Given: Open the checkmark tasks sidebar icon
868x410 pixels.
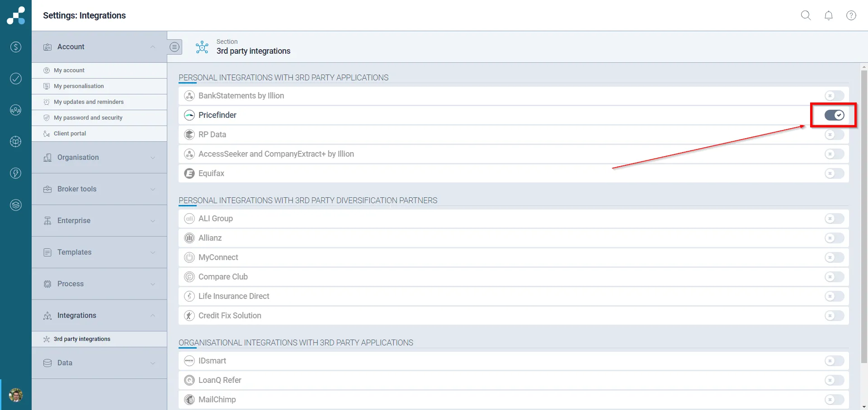Looking at the screenshot, I should [x=16, y=79].
